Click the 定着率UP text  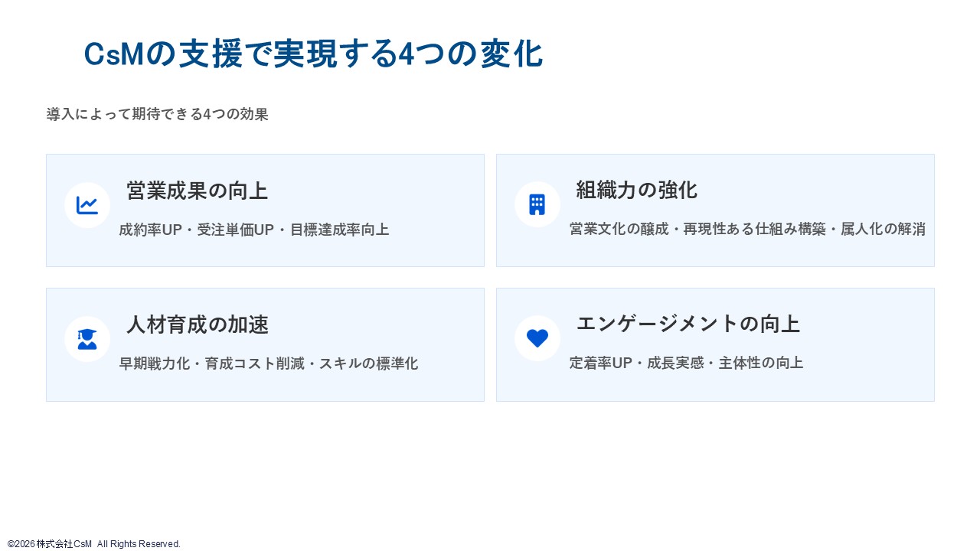click(x=600, y=363)
